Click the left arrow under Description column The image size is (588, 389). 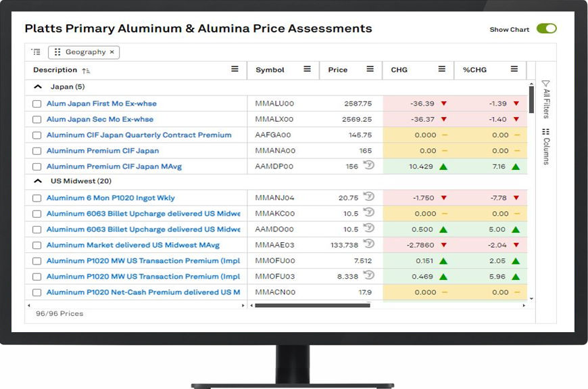click(x=29, y=305)
